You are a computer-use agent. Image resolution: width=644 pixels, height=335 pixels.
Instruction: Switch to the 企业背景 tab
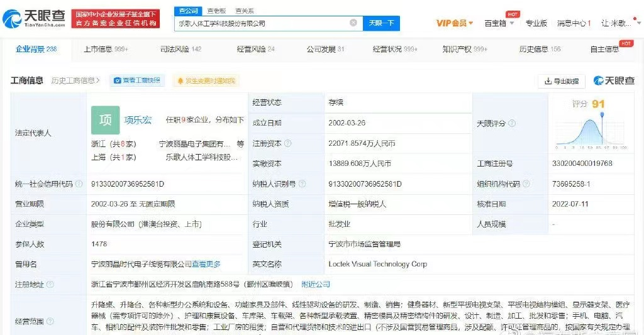[36, 49]
